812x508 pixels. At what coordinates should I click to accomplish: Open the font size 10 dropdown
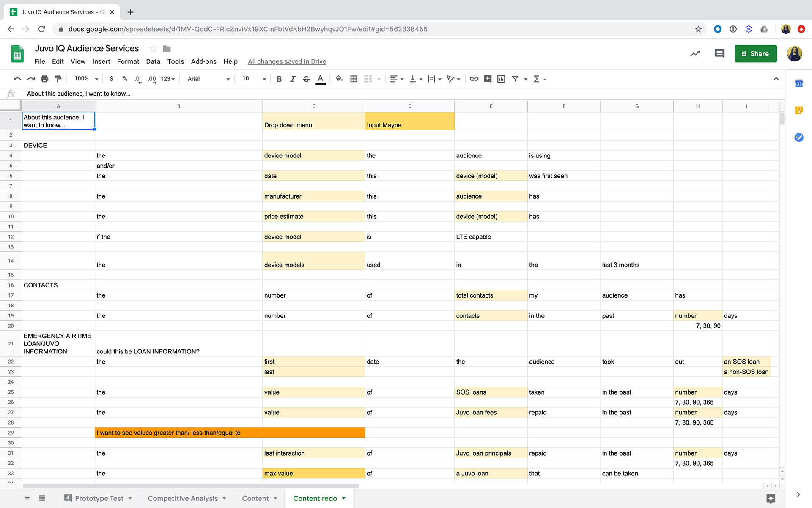click(254, 79)
